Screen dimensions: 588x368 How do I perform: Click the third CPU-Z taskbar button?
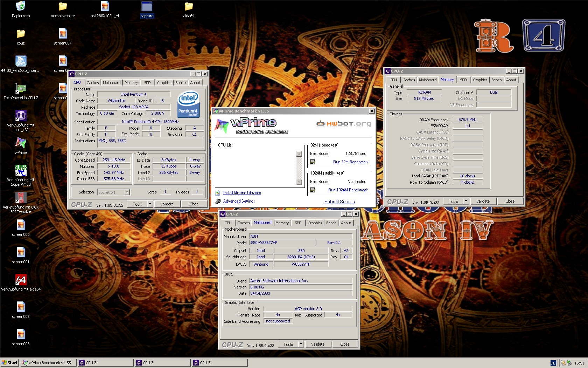click(x=219, y=363)
